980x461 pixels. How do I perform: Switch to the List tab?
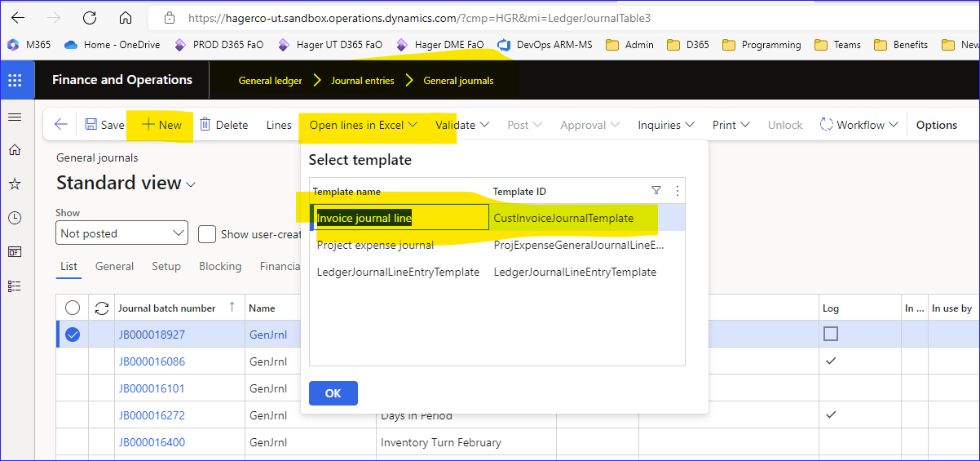point(68,266)
